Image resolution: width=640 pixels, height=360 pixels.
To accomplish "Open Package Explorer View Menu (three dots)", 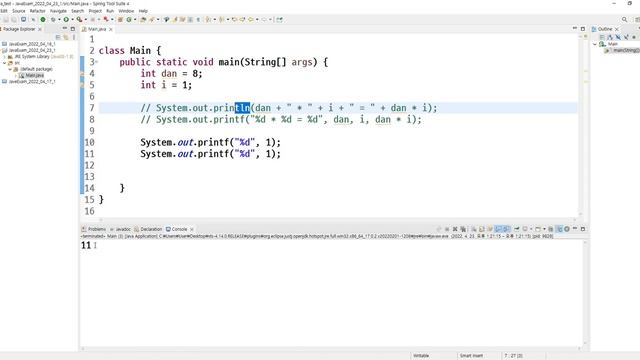I will tap(74, 37).
